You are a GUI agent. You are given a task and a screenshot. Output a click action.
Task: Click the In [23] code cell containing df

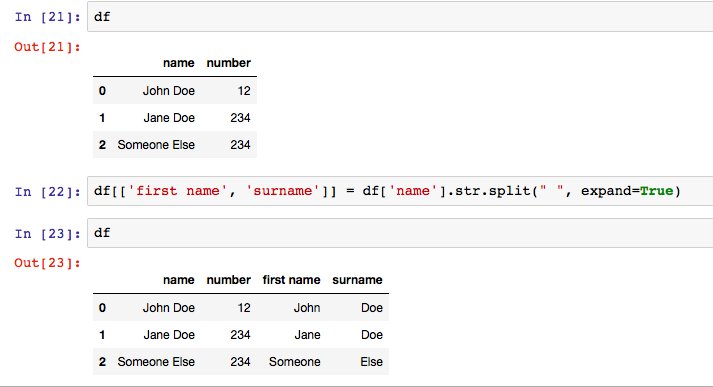point(400,233)
